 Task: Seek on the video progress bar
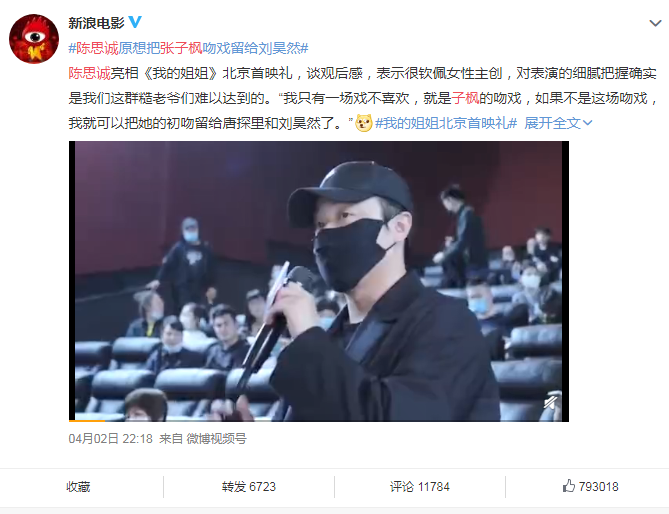(319, 421)
